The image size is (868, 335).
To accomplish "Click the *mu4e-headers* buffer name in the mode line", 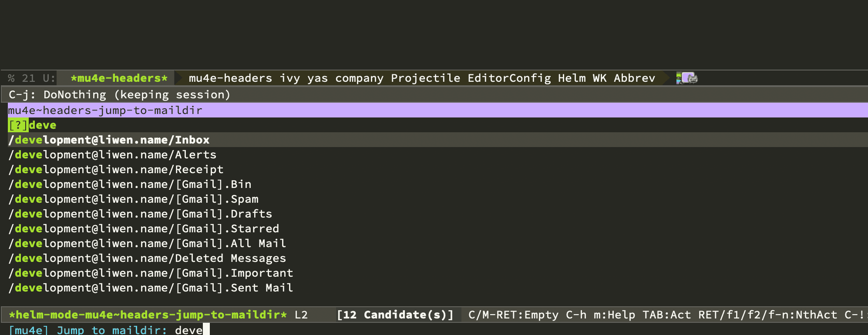I will [119, 78].
